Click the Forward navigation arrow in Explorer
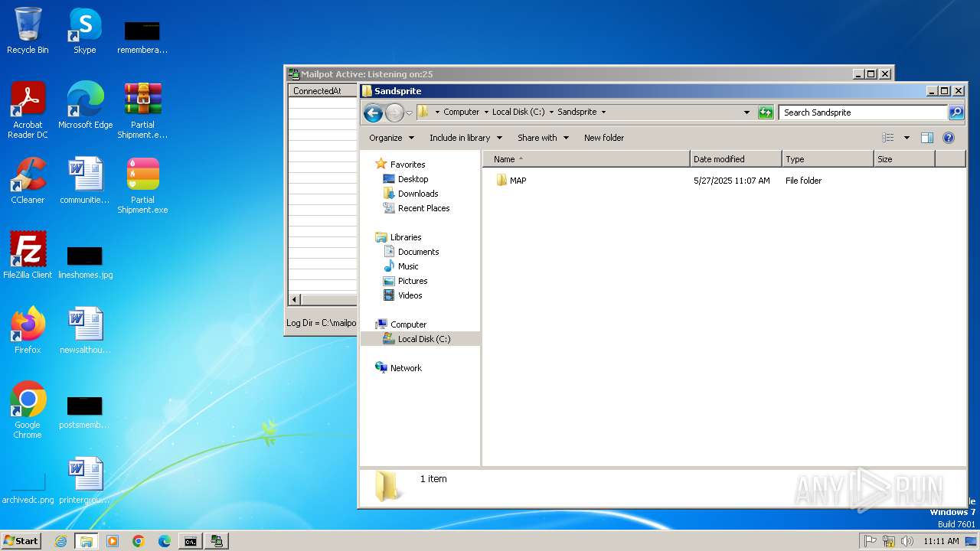This screenshot has width=980, height=551. (x=394, y=112)
